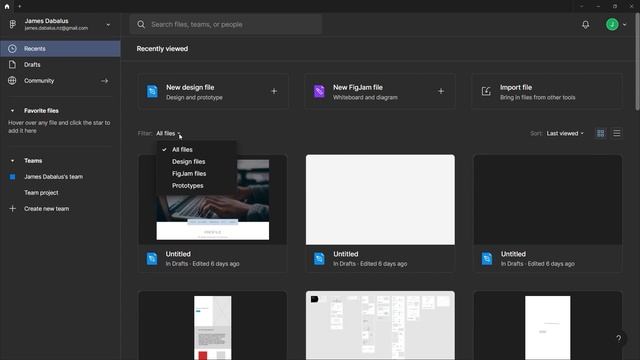640x360 pixels.
Task: Click the Import file icon
Action: [486, 91]
